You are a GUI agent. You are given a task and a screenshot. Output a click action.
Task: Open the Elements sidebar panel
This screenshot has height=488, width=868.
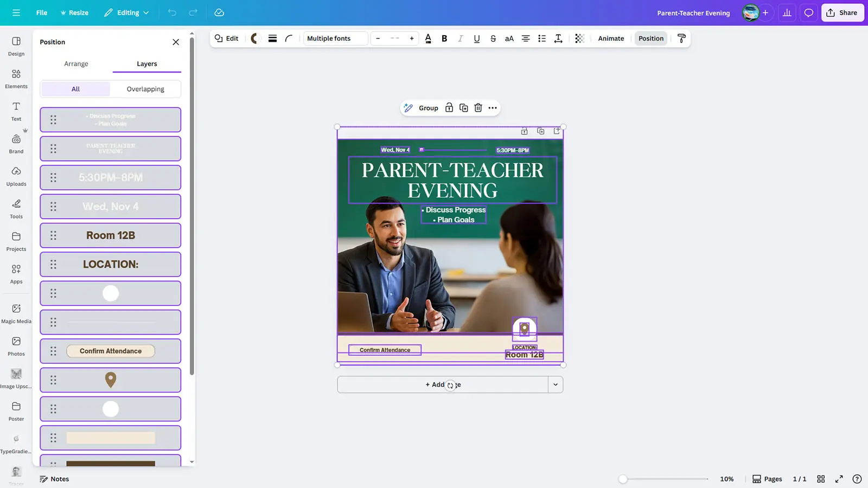tap(16, 78)
